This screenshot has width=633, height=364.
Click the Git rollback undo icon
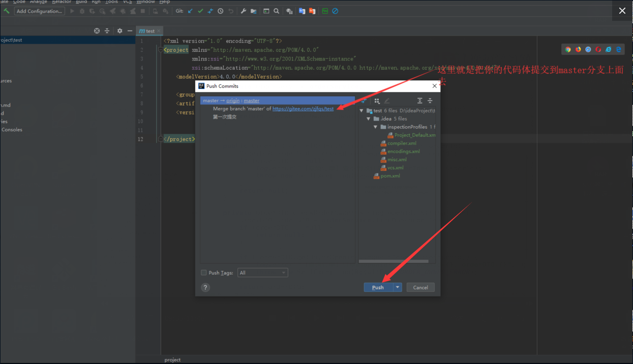click(x=231, y=11)
